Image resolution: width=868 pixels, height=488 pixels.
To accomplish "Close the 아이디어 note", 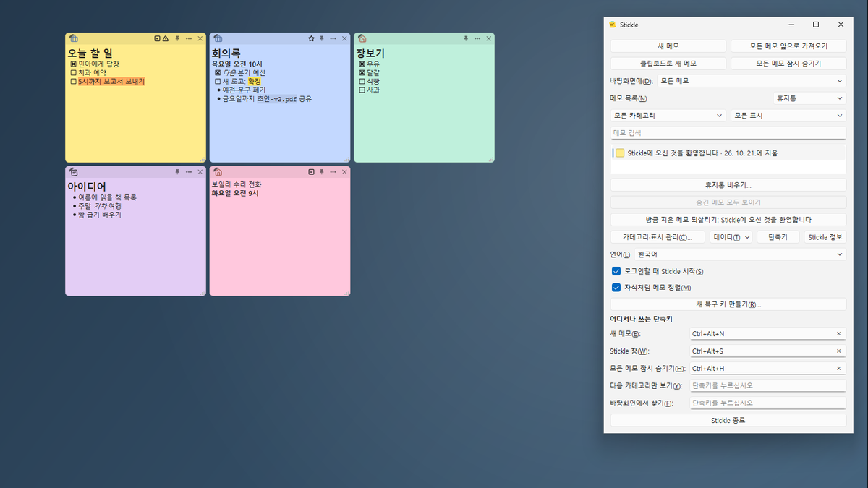I will click(x=200, y=172).
